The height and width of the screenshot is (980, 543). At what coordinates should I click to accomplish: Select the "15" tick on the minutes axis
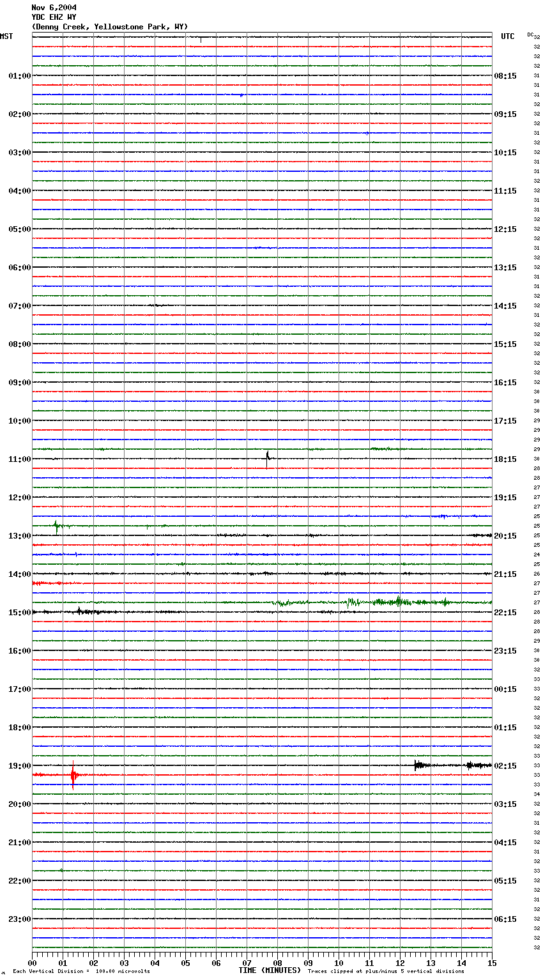(492, 963)
